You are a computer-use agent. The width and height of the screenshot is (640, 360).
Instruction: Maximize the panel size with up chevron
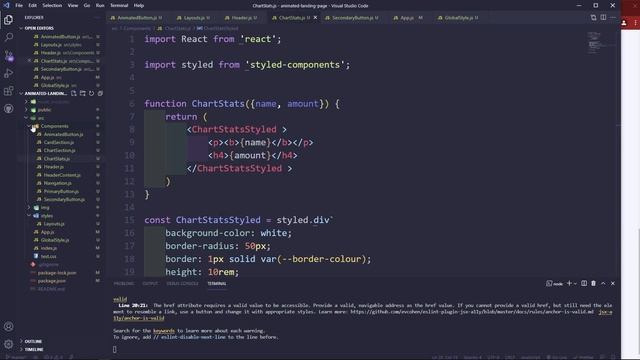[x=603, y=283]
